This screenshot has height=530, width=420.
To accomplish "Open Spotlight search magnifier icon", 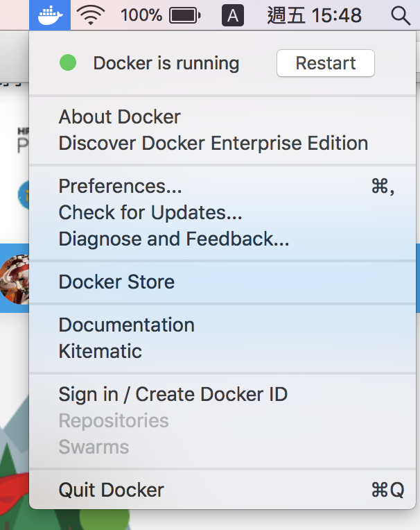I will pyautogui.click(x=401, y=15).
